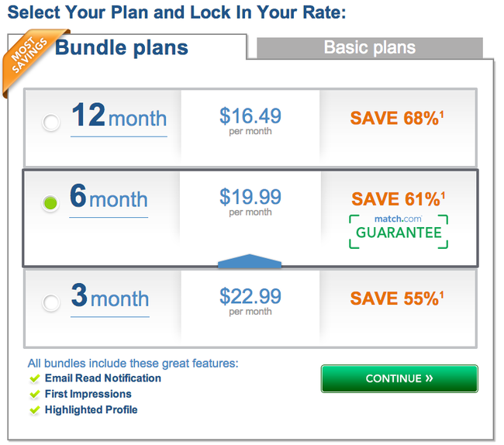
Task: Click the checkmark beside First Impressions
Action: 34,395
